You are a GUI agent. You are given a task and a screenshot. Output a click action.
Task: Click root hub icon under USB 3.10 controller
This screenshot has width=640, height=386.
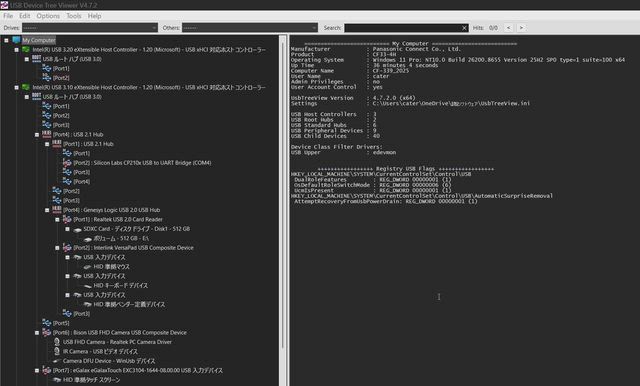point(36,97)
